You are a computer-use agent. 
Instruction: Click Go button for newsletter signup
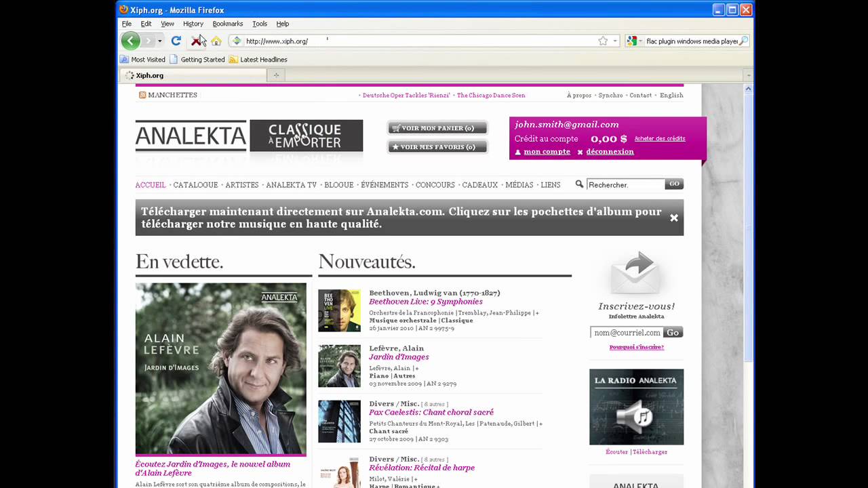pyautogui.click(x=673, y=333)
